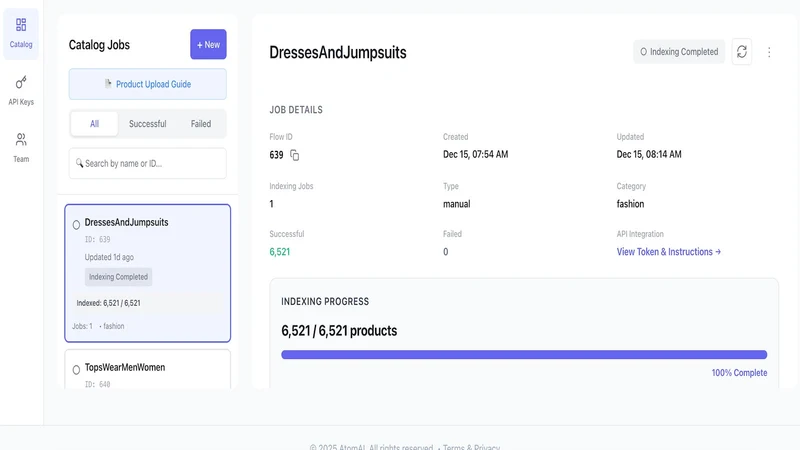Click the Indexing Completed tag in job card

118,277
